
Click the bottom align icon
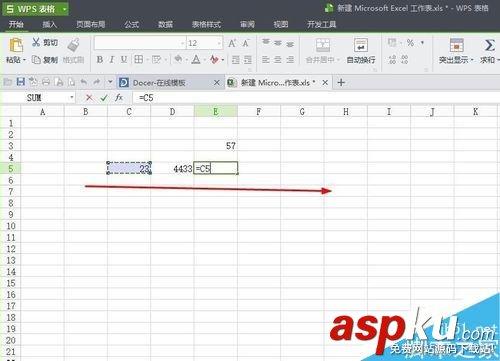(290, 44)
